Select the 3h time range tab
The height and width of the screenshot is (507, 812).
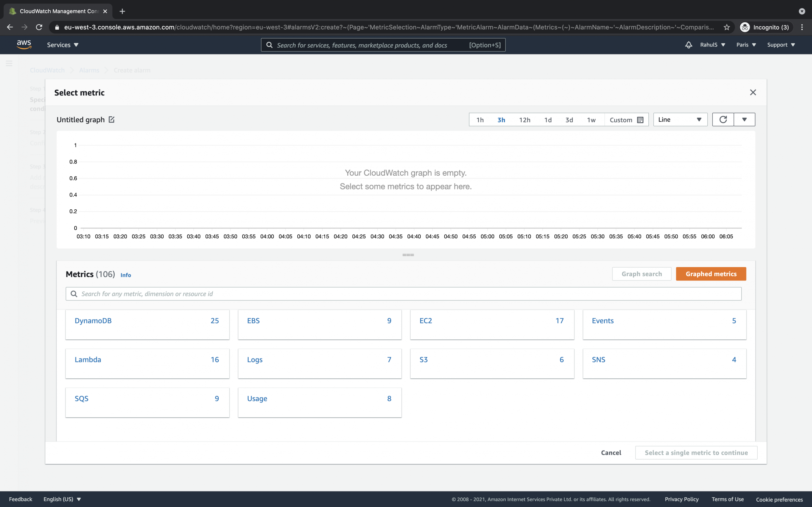click(501, 119)
